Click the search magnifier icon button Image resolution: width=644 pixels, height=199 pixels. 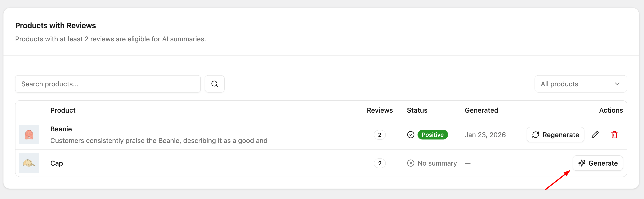click(214, 84)
